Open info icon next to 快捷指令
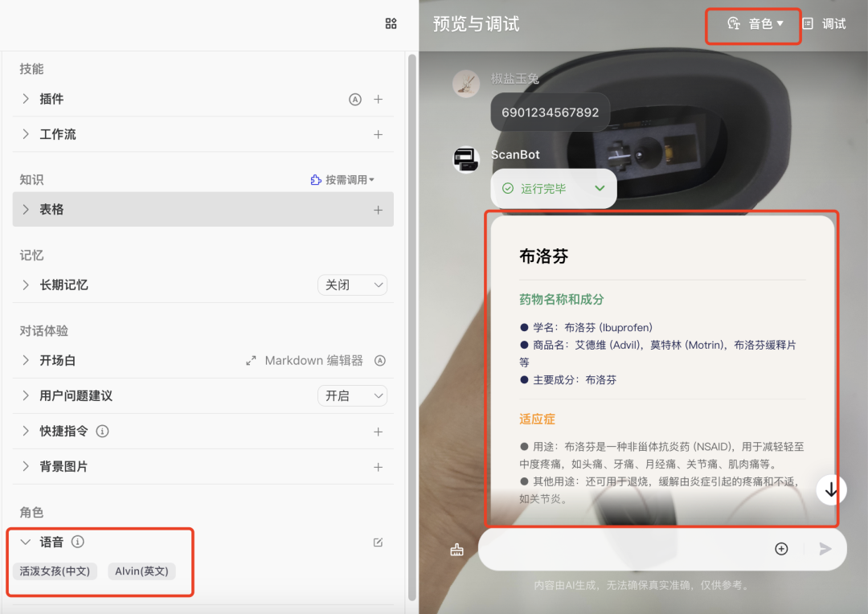868x614 pixels. click(x=102, y=431)
